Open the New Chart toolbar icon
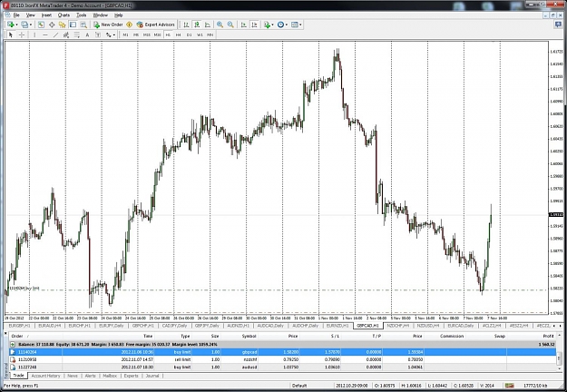This screenshot has width=567, height=392. [11, 24]
